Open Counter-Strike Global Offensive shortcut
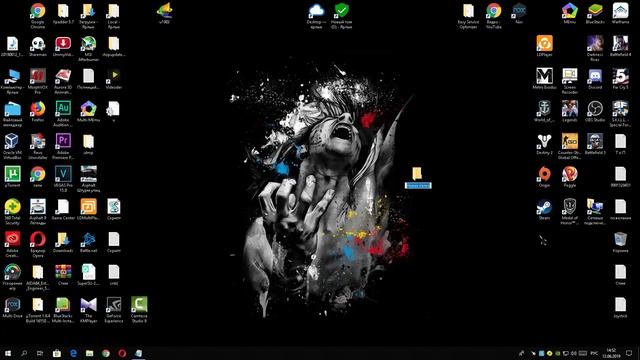The image size is (640, 360). pos(570,146)
